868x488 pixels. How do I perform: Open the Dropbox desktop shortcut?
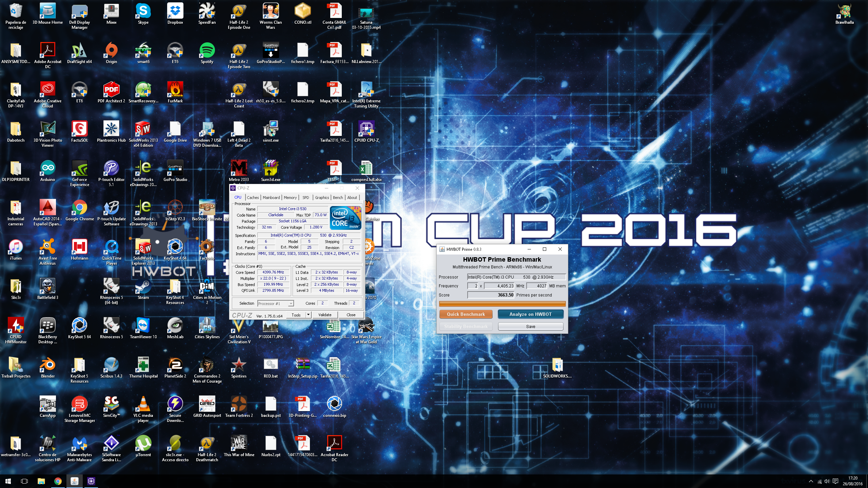(175, 14)
